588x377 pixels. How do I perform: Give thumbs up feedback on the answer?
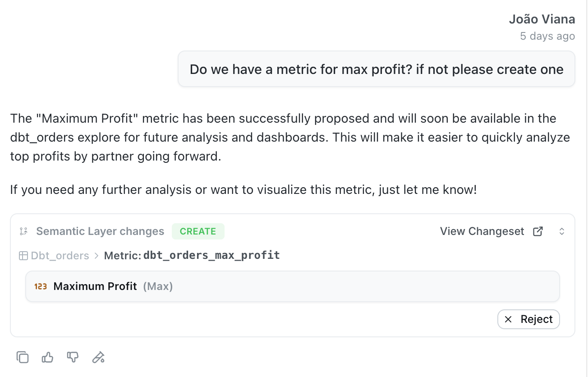[47, 357]
